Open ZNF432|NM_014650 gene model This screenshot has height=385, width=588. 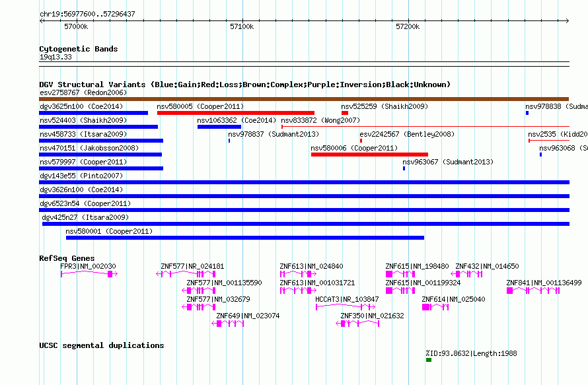[466, 274]
